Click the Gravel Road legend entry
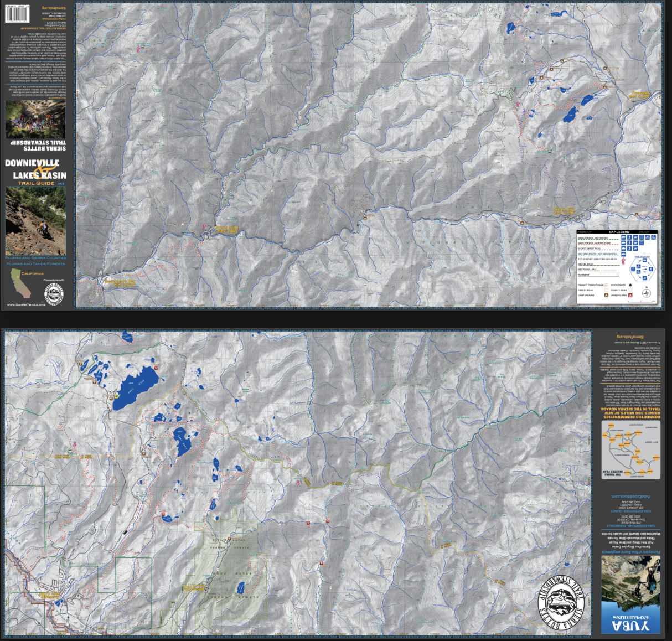This screenshot has height=641, width=672. point(598,265)
